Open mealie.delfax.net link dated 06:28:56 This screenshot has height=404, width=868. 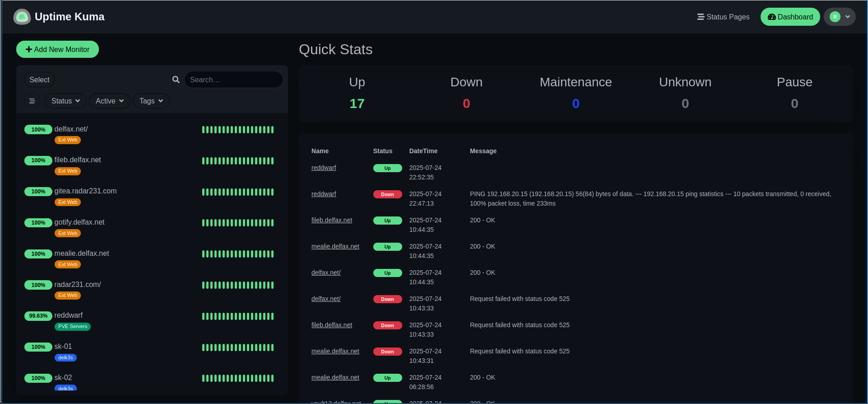tap(335, 377)
